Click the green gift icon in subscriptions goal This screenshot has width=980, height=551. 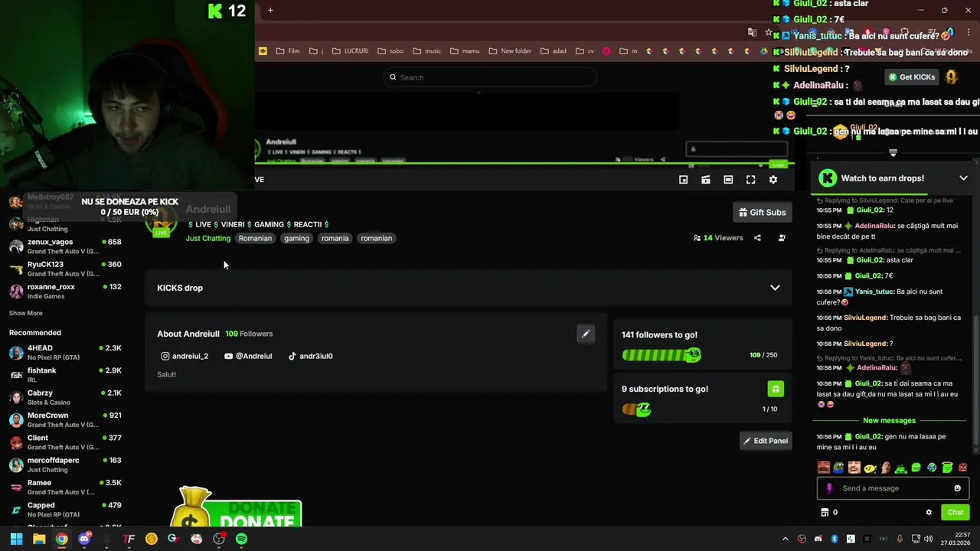pos(776,389)
